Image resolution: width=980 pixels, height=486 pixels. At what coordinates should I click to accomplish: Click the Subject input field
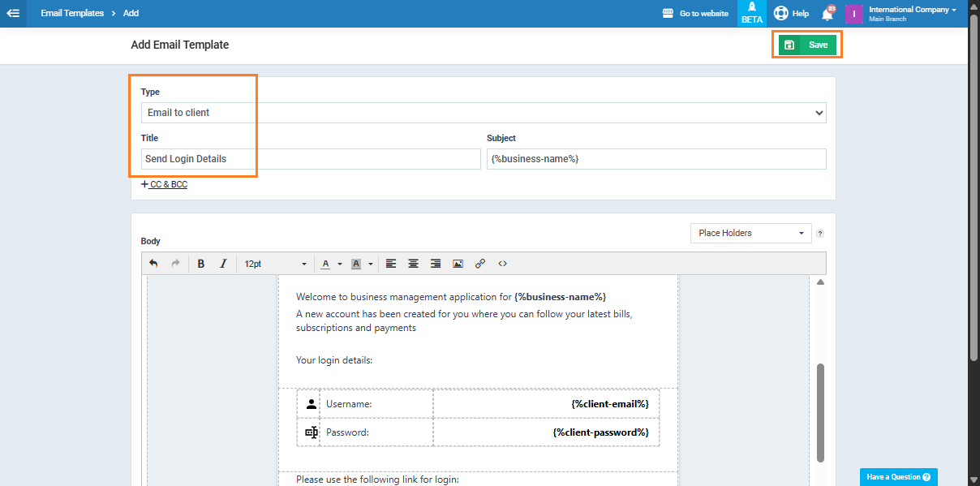pyautogui.click(x=656, y=159)
